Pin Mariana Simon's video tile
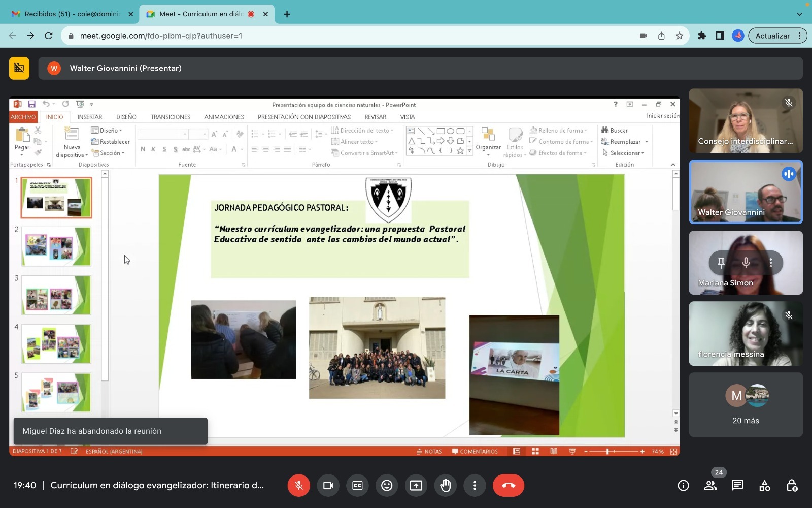 (721, 262)
